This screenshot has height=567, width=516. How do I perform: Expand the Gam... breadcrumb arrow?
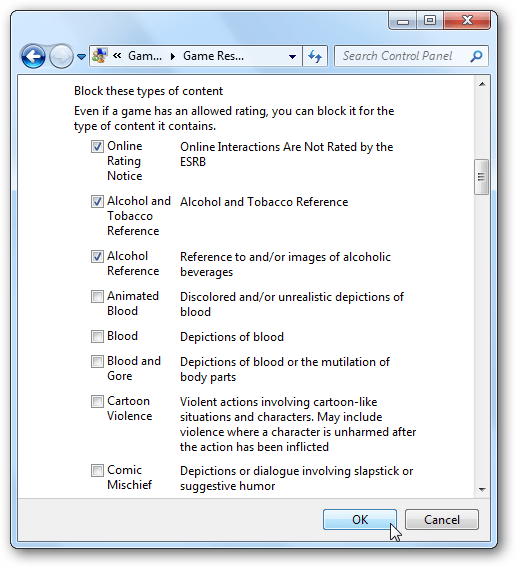point(173,56)
